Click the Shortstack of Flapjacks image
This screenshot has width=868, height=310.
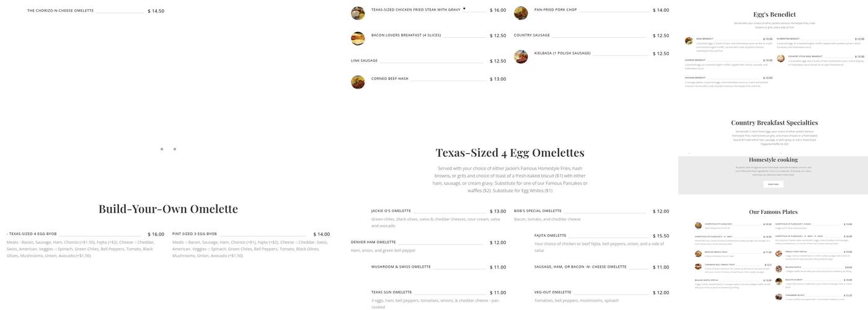[x=698, y=226]
